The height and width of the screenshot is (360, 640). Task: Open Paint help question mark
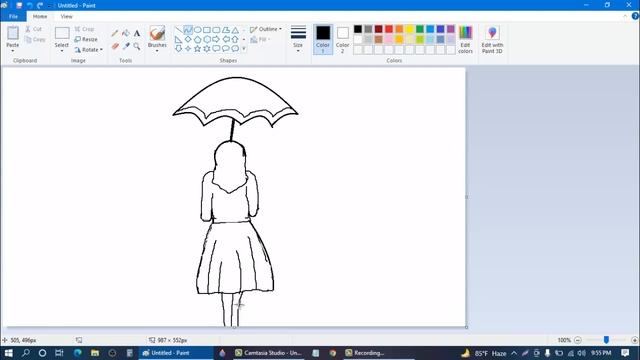(x=635, y=16)
